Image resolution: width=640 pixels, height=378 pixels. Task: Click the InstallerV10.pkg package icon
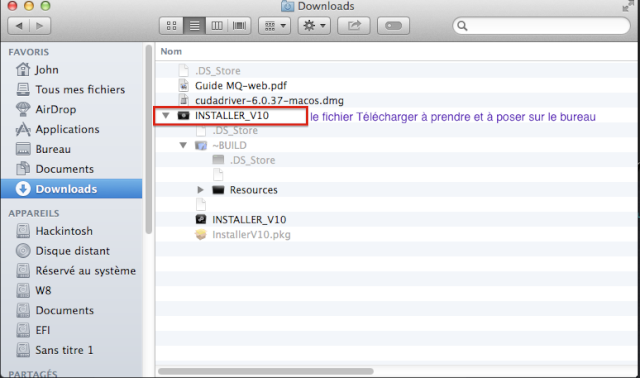pos(201,235)
